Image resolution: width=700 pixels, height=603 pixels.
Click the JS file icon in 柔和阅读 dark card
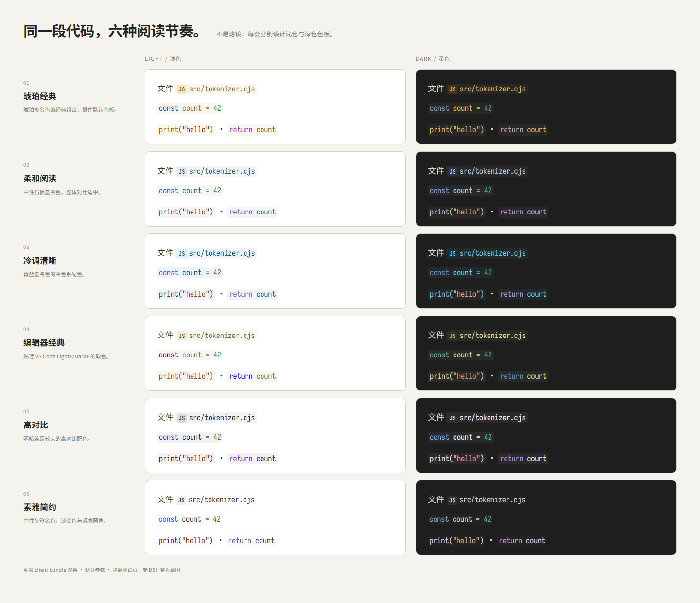coord(453,172)
